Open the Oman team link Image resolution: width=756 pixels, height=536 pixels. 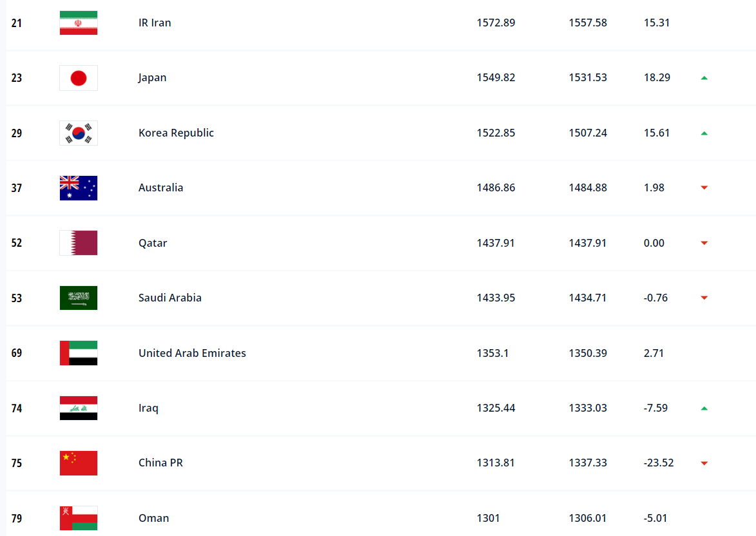(x=153, y=518)
